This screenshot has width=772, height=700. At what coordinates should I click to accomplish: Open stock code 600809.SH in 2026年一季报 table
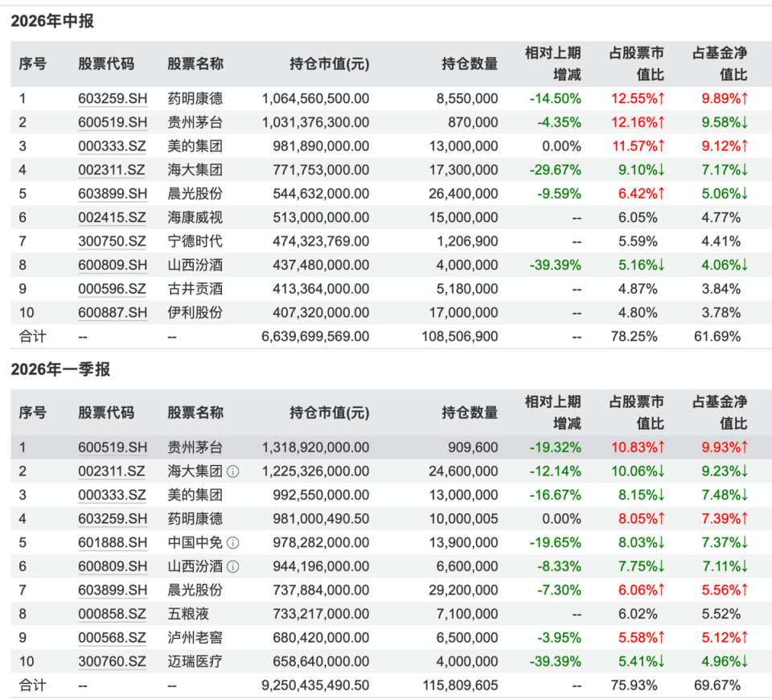[x=113, y=566]
